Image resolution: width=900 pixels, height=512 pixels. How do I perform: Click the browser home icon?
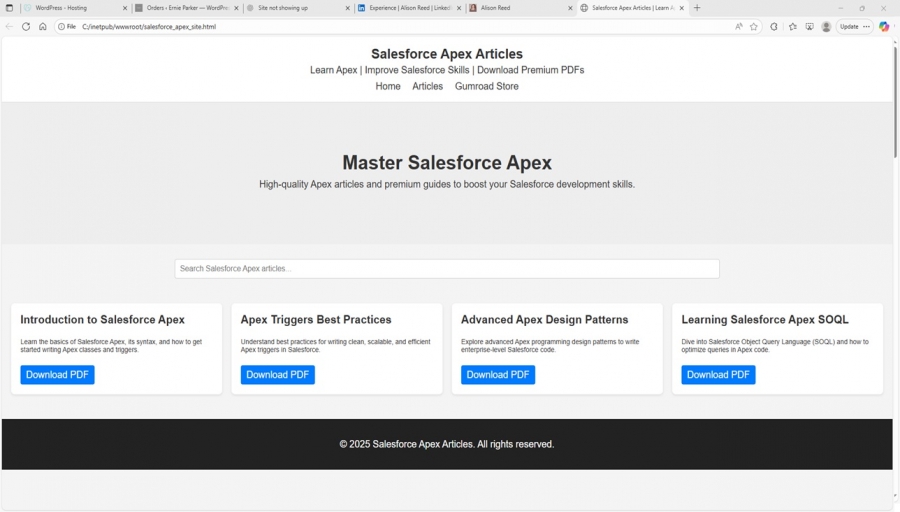coord(43,27)
